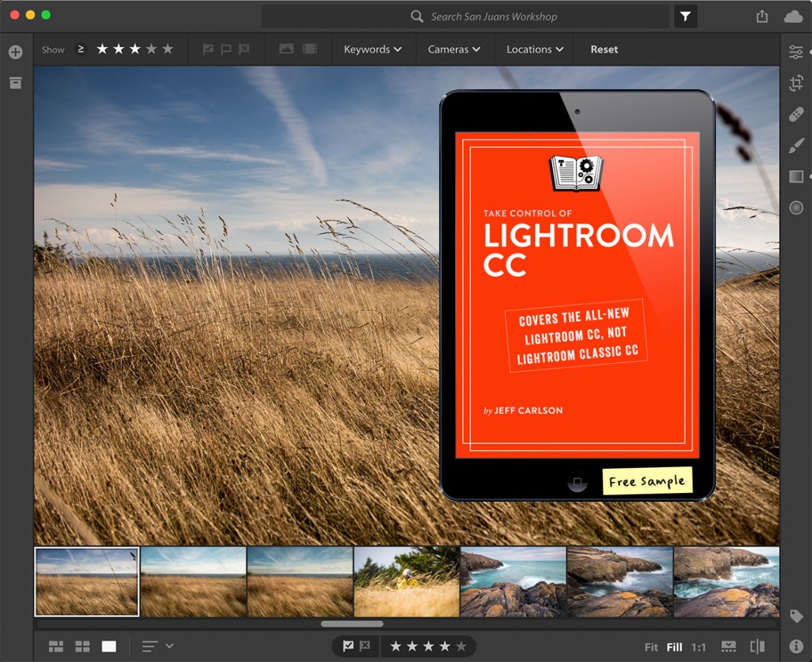Viewport: 812px width, 662px height.
Task: Switch zoom to Fit view
Action: pos(651,647)
